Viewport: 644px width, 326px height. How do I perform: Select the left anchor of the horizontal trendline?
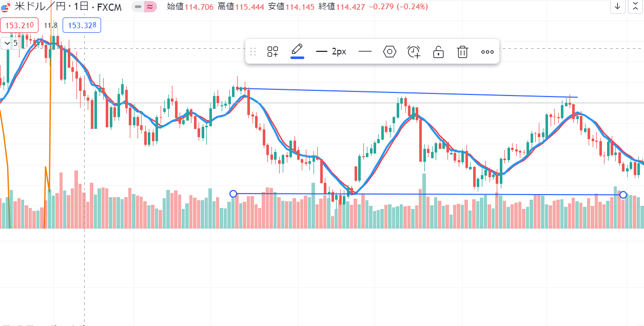tap(233, 194)
